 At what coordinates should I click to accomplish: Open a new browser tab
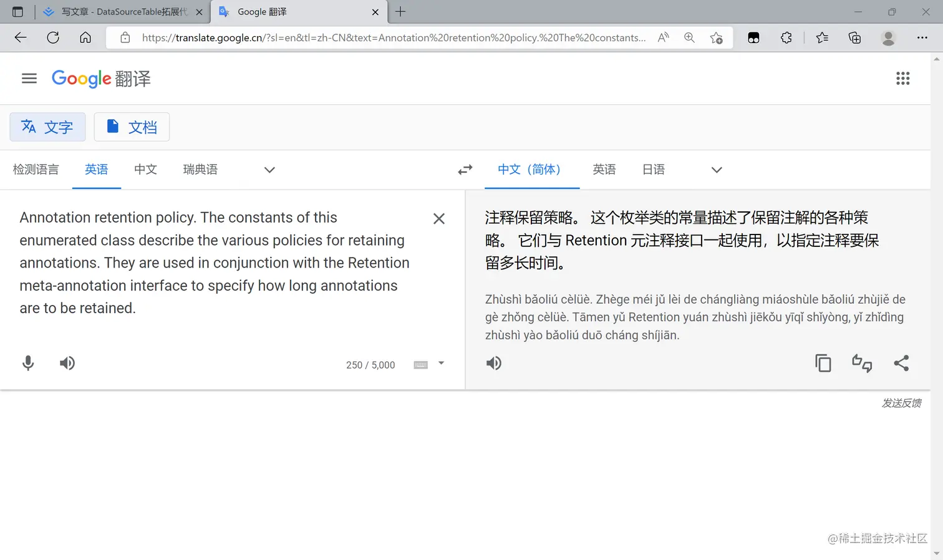pyautogui.click(x=400, y=12)
